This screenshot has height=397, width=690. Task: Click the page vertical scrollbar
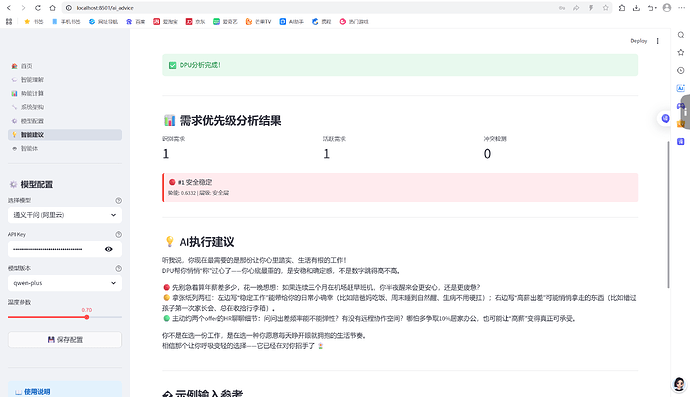coord(668,215)
